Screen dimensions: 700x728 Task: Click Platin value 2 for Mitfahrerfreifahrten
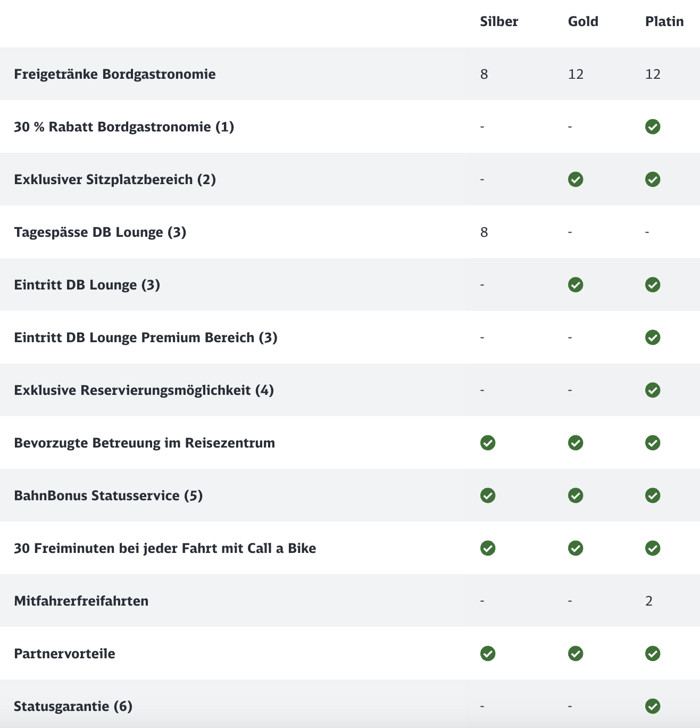pos(649,601)
